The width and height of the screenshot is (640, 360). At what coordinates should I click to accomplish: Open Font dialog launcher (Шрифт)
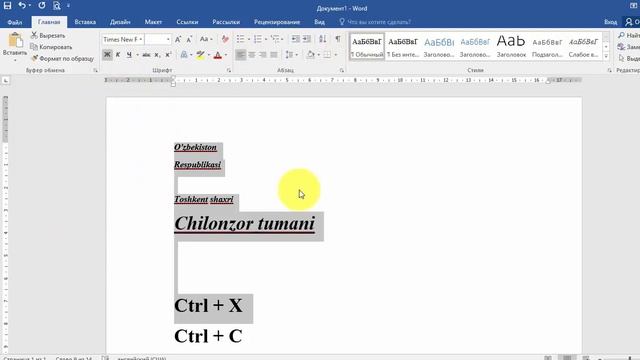pos(229,71)
